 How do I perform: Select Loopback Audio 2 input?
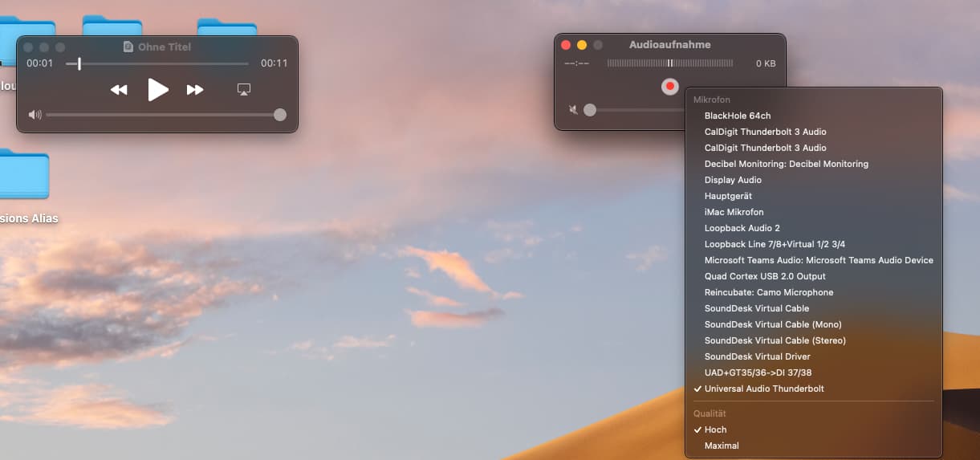742,228
